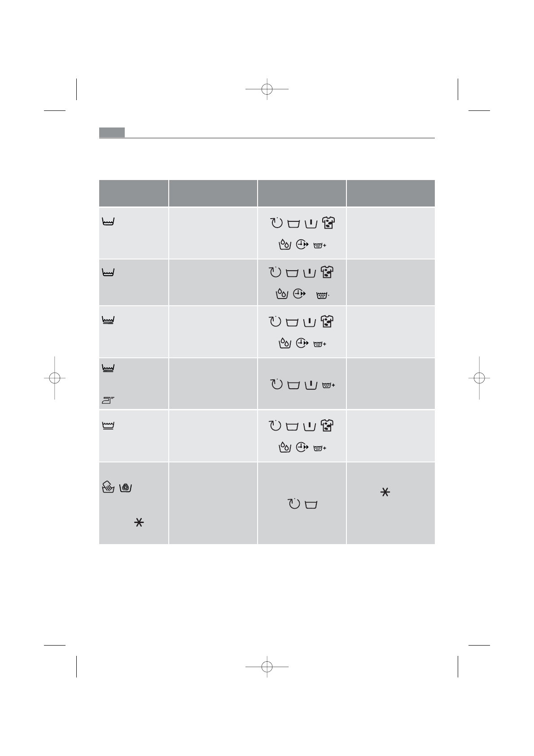The height and width of the screenshot is (756, 534).
Task: Click the stained shirt icon in first row
Action: 328,223
